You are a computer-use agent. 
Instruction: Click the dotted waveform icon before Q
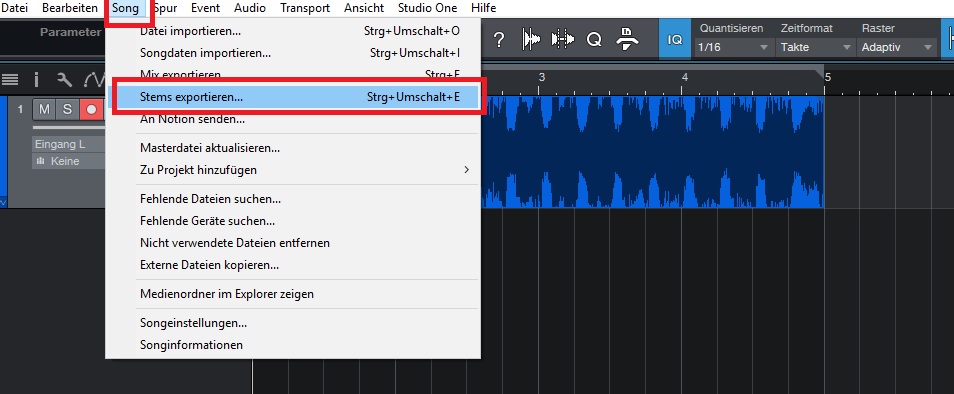[562, 40]
